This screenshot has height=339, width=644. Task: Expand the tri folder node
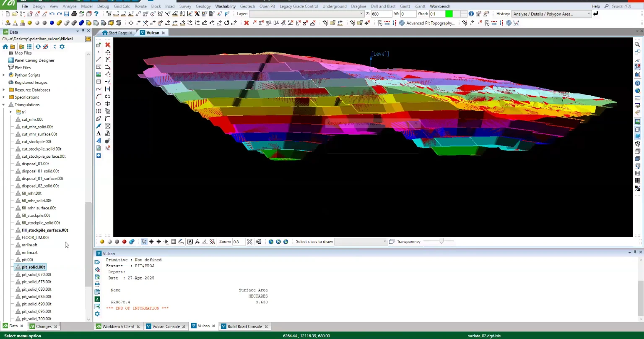tap(11, 112)
